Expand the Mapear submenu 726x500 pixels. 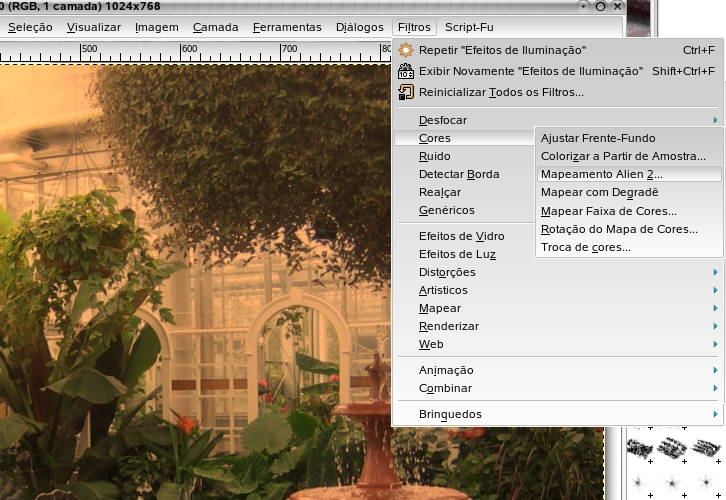557,308
